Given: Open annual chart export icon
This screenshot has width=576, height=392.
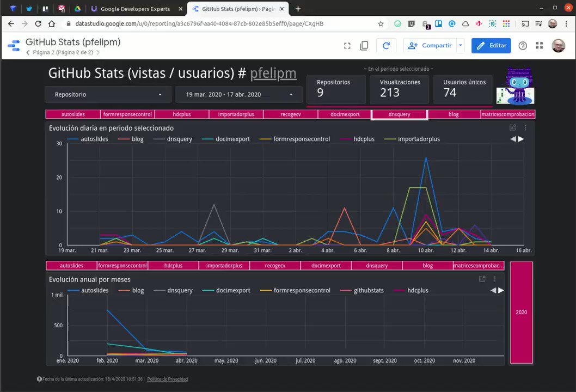Looking at the screenshot, I should coord(482,279).
